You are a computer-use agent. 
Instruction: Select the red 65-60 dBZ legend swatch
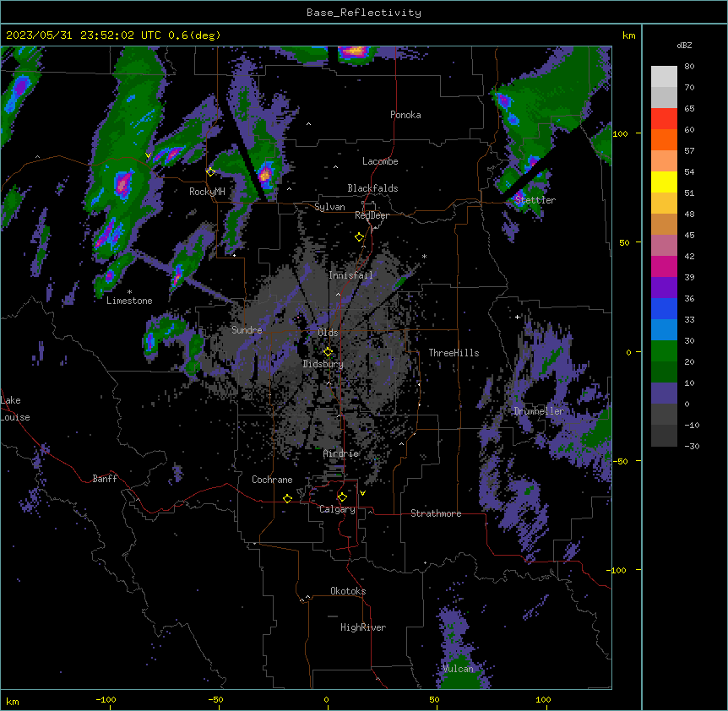(x=664, y=119)
